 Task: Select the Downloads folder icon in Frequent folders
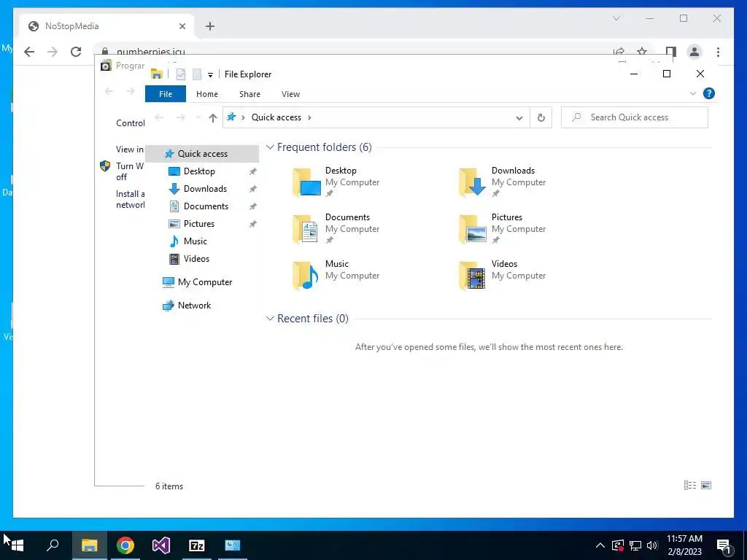tap(472, 182)
